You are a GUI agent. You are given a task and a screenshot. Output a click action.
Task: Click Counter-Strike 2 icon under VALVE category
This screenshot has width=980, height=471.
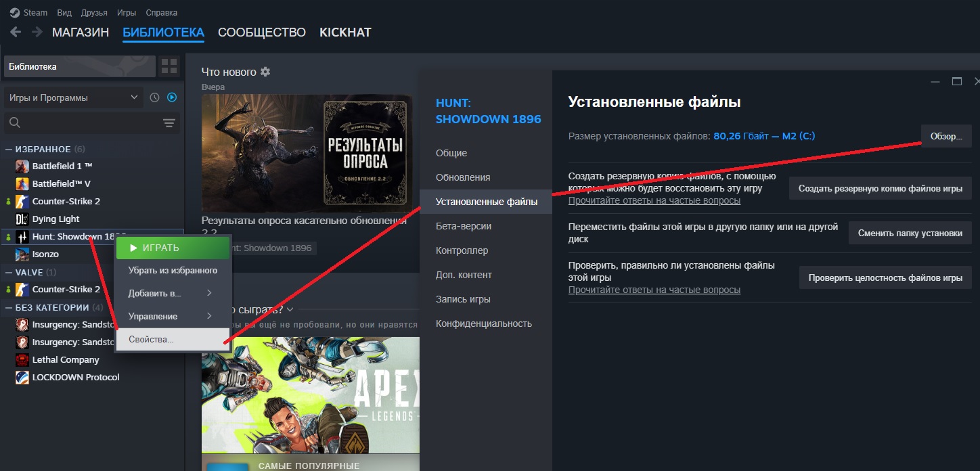[22, 289]
